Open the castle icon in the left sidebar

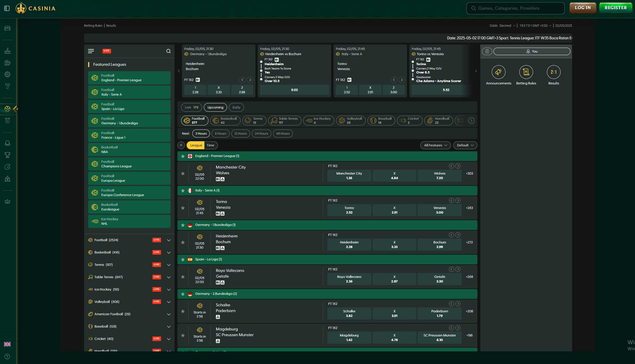[7, 51]
